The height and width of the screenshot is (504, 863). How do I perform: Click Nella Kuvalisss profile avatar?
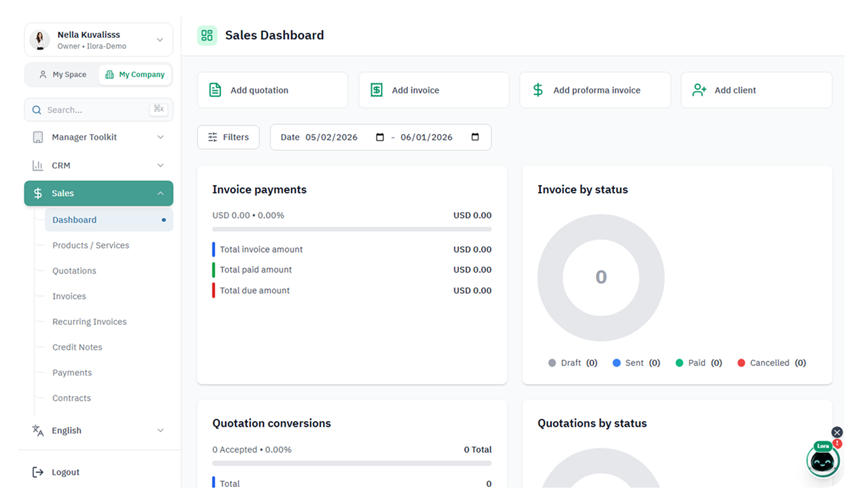pyautogui.click(x=40, y=40)
